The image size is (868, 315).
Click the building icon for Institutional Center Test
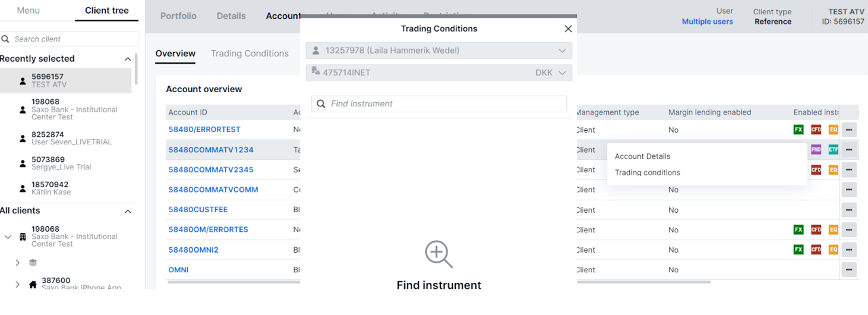point(23,237)
